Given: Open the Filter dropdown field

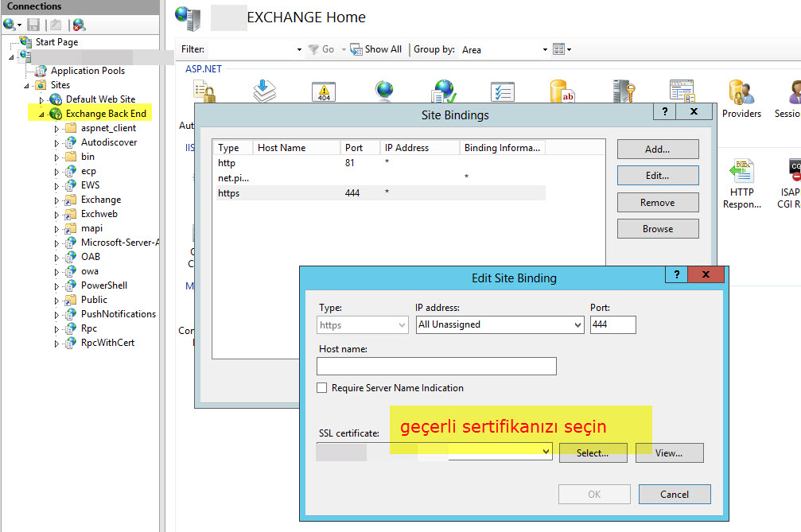Looking at the screenshot, I should (x=256, y=49).
